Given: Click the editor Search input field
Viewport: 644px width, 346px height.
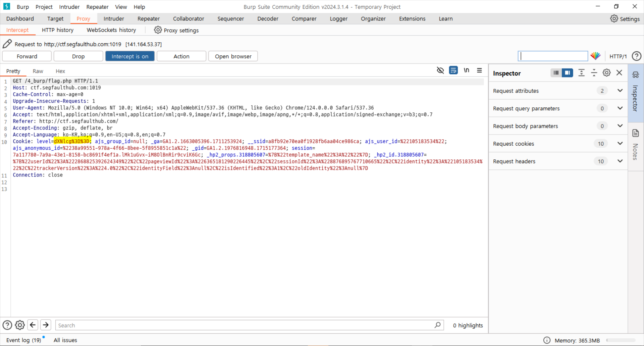Looking at the screenshot, I should pos(250,325).
